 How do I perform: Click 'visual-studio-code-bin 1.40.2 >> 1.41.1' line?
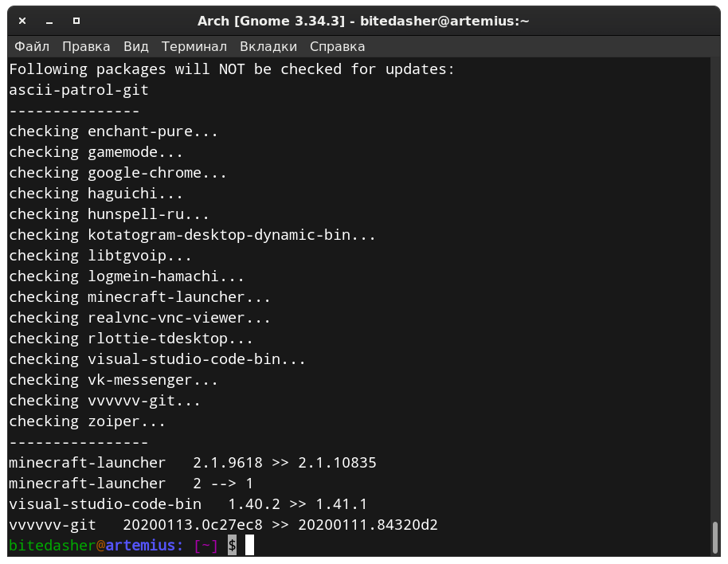point(188,504)
